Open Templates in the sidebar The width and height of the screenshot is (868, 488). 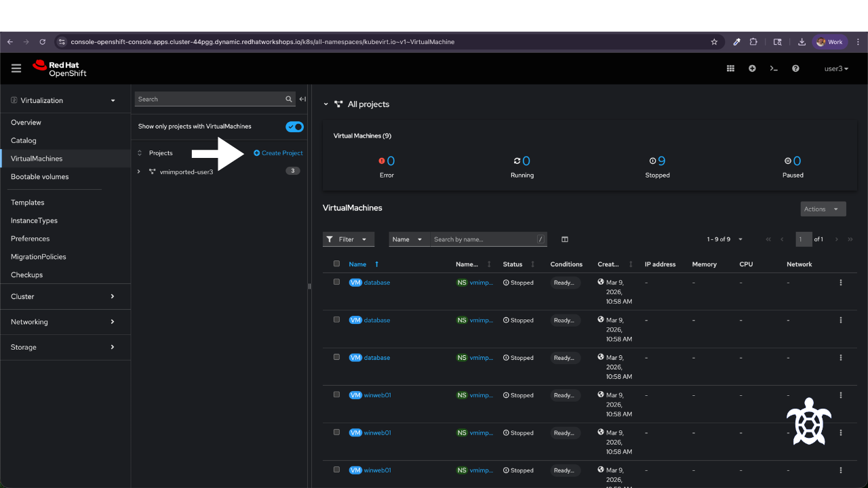tap(28, 203)
